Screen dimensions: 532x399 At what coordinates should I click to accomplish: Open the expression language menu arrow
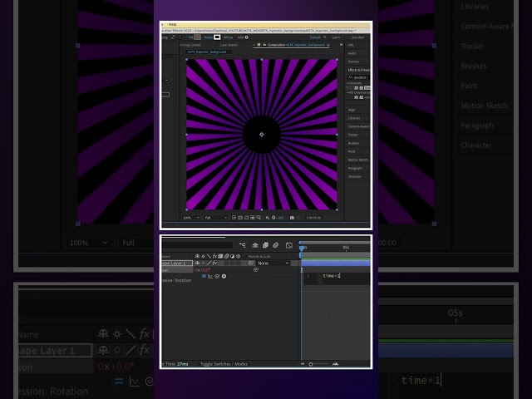click(x=224, y=276)
